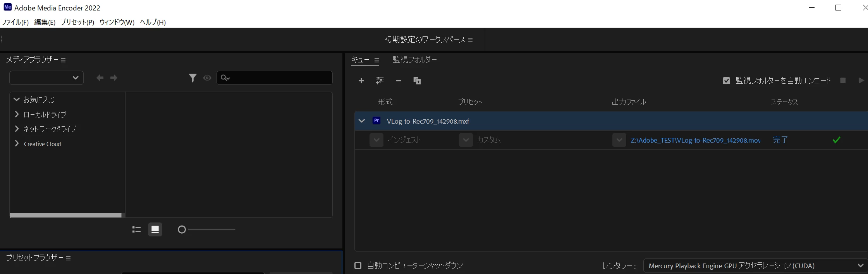
Task: Select the キュー tab
Action: tap(360, 60)
